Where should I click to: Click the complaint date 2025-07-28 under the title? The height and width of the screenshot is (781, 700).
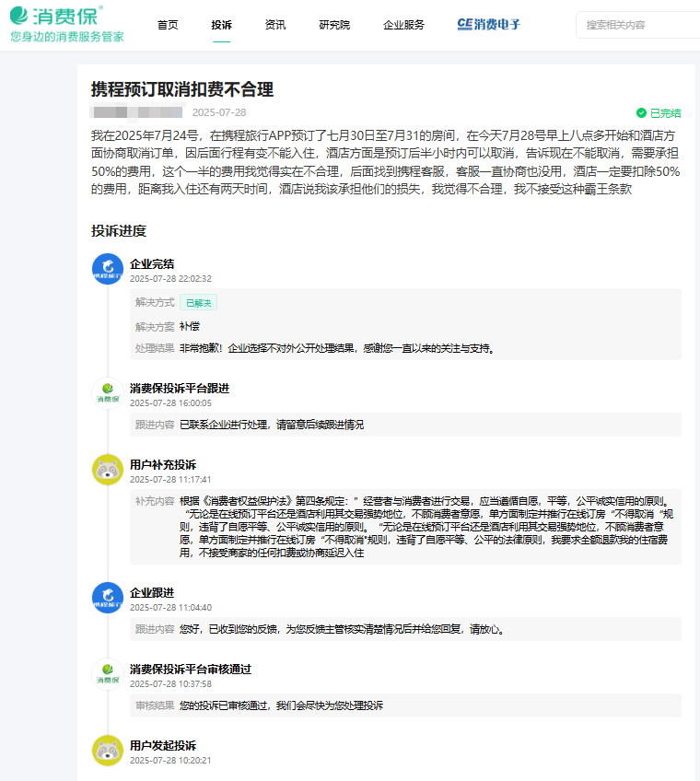219,112
